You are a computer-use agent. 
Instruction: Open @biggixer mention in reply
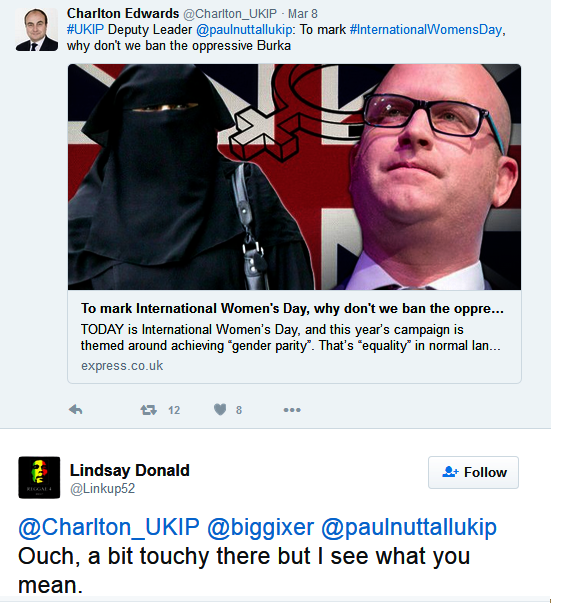coord(260,527)
